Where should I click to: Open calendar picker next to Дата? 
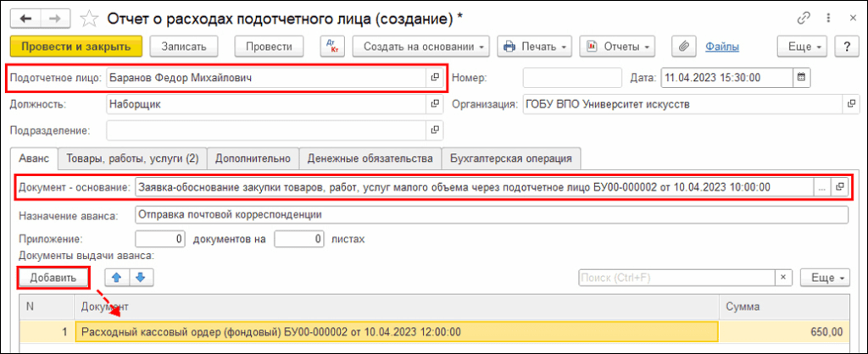[803, 78]
